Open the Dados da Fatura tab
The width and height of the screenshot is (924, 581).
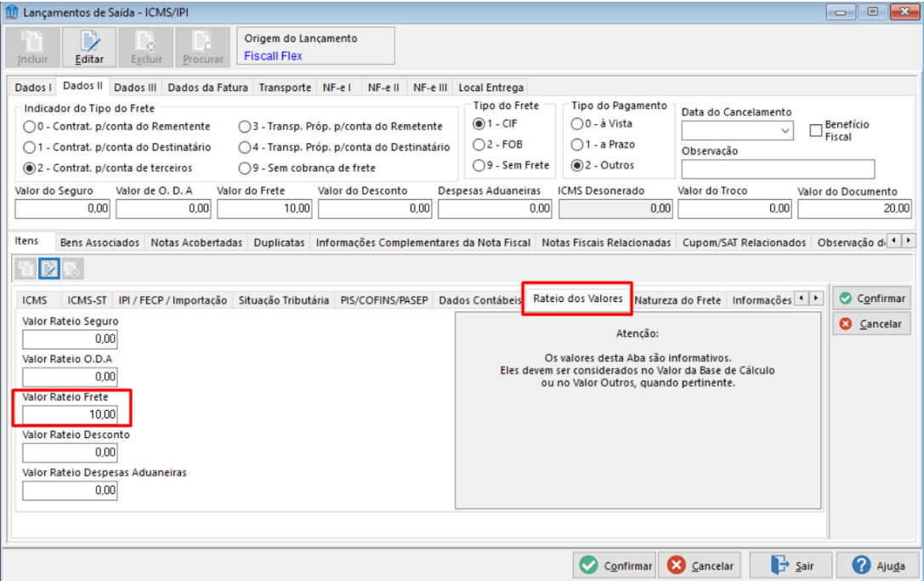tap(207, 88)
